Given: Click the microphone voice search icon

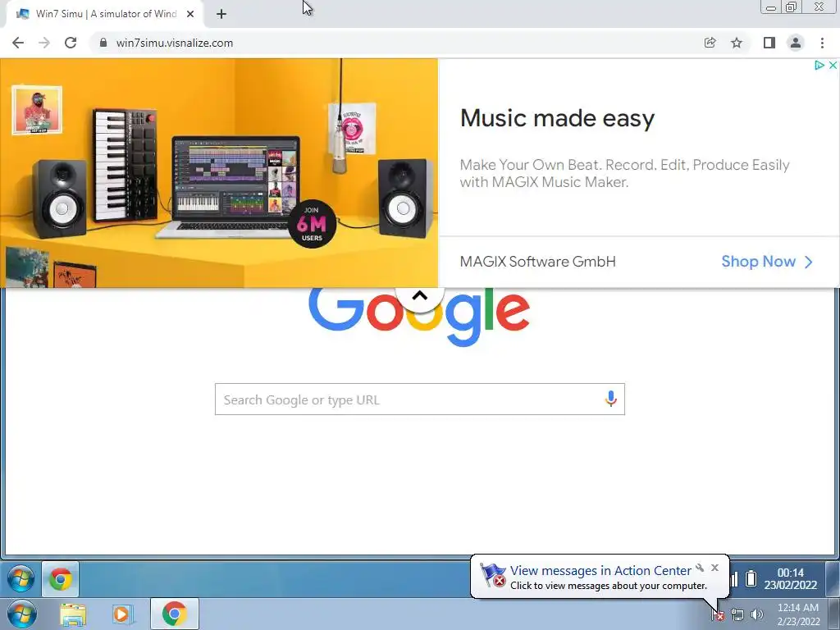Looking at the screenshot, I should [x=610, y=399].
